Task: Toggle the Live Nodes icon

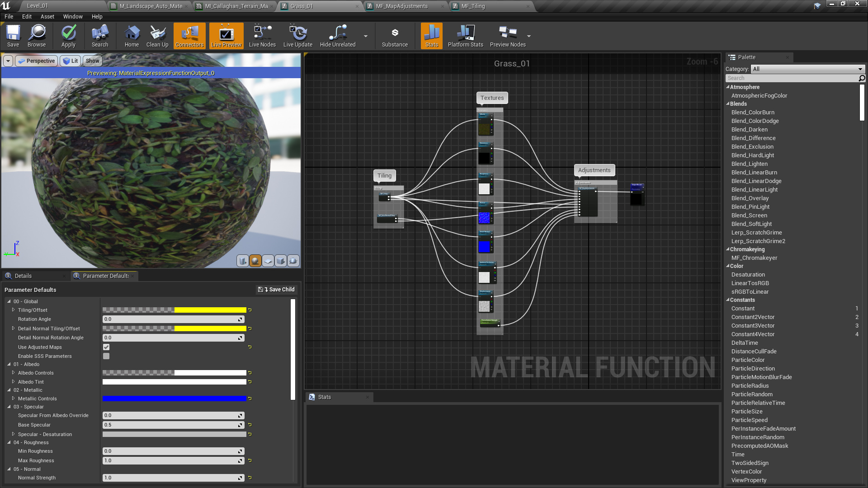Action: (262, 36)
